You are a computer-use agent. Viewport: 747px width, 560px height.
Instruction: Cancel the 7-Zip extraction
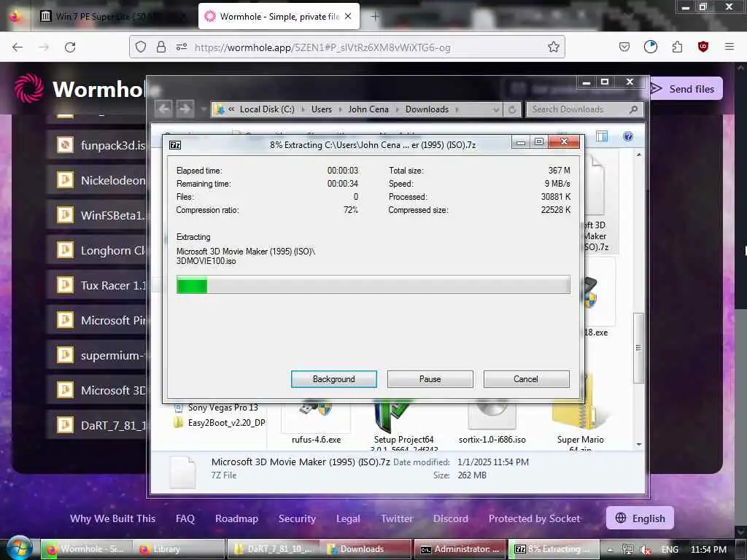click(x=526, y=379)
